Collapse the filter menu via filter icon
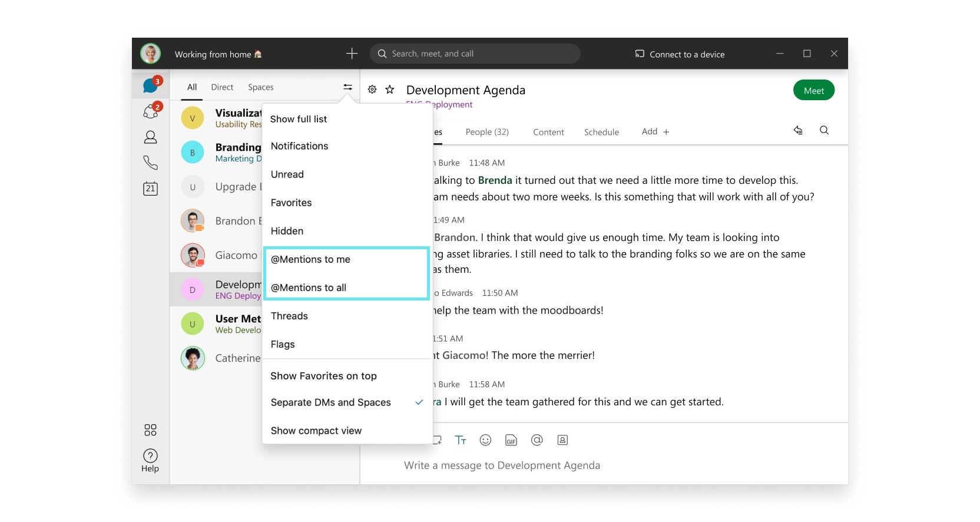 tap(348, 87)
